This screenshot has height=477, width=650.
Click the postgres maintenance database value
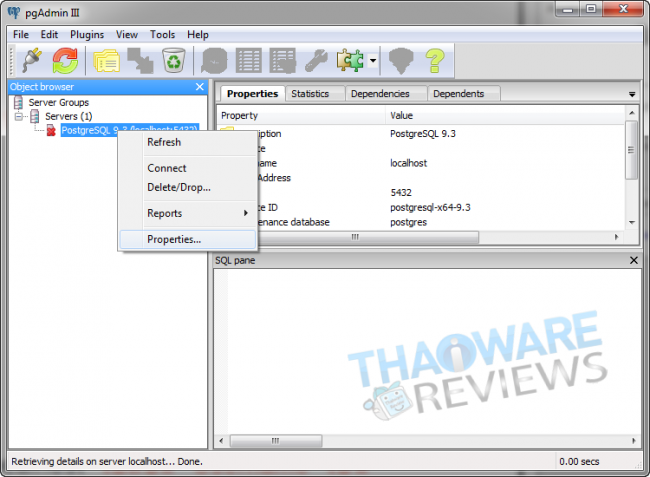pos(408,222)
